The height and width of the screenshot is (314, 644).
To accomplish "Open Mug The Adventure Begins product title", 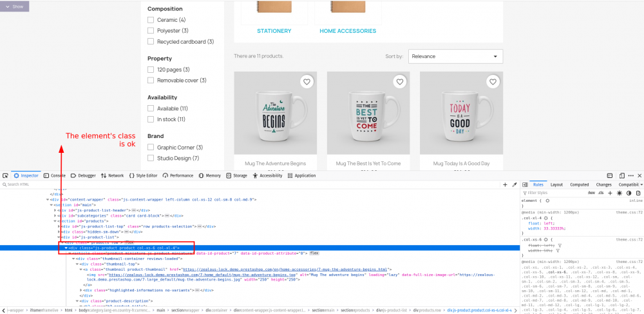I will 275,164.
